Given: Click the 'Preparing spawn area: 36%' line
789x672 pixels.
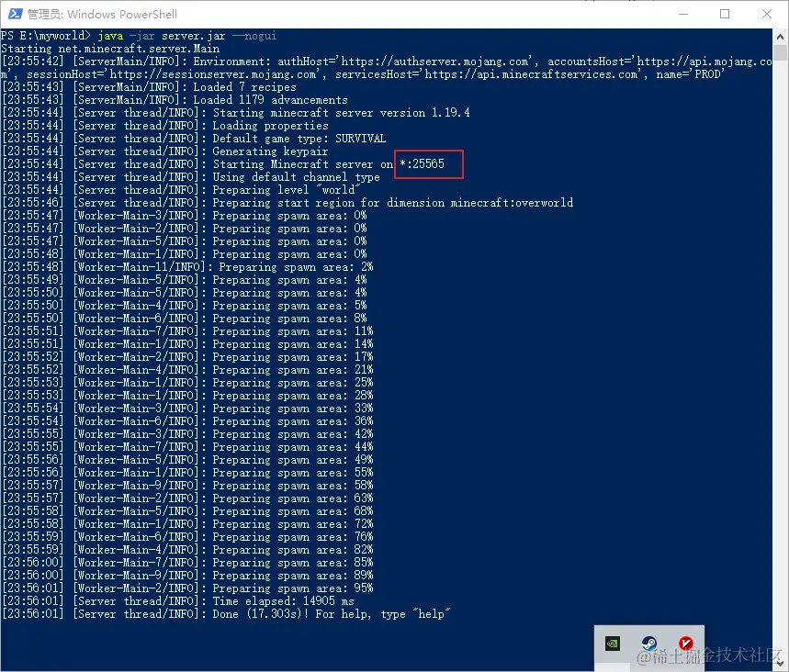Looking at the screenshot, I should pyautogui.click(x=187, y=421).
